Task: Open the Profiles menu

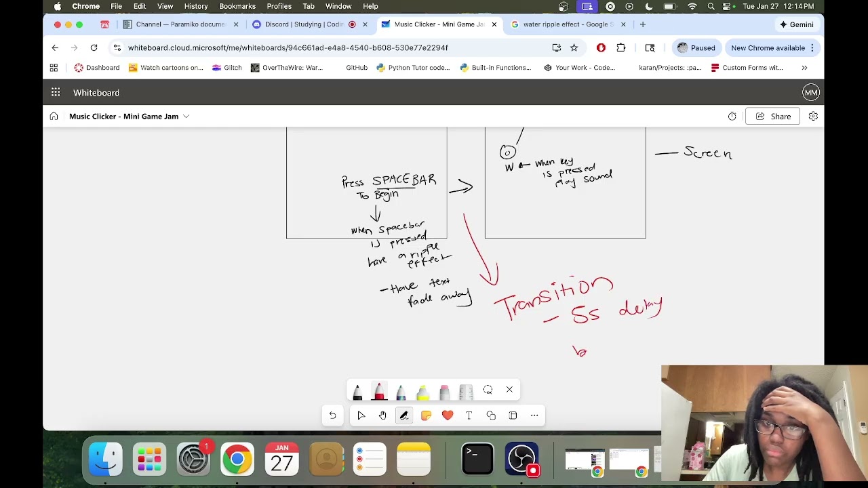Action: [279, 6]
